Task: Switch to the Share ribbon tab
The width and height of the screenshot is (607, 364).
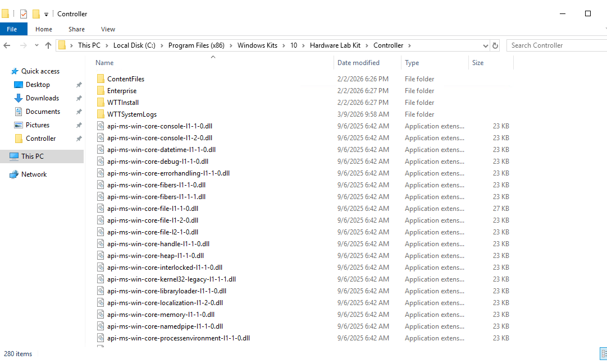Action: pyautogui.click(x=77, y=29)
